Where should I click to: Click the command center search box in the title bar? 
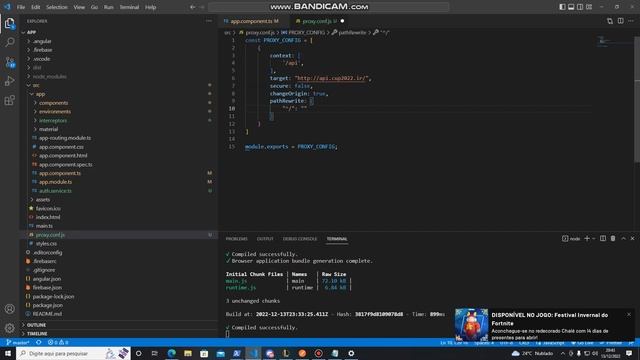[329, 7]
